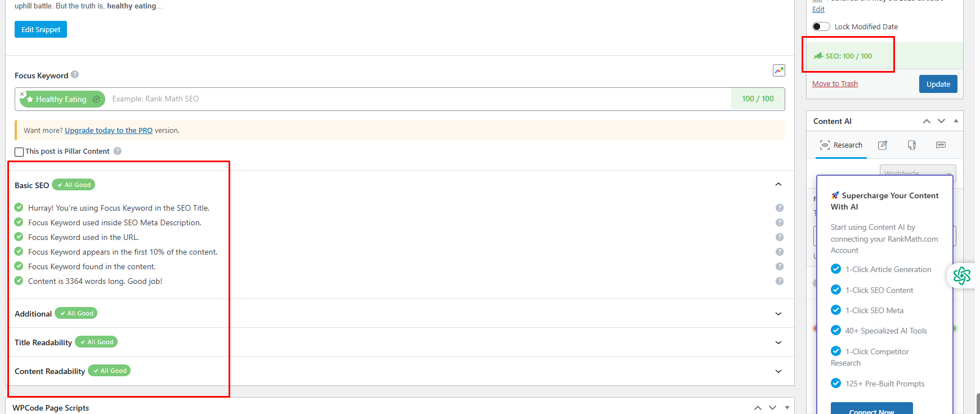Expand the Title Readability section
Image resolution: width=980 pixels, height=414 pixels.
click(778, 342)
